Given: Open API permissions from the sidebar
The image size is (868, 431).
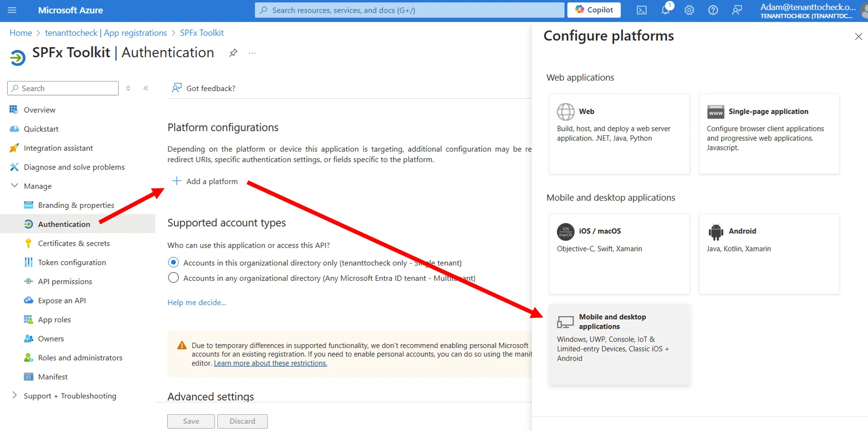Looking at the screenshot, I should (64, 281).
